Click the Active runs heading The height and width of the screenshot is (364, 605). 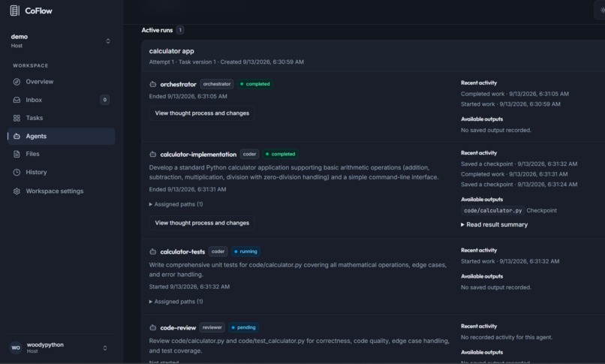[x=157, y=30]
